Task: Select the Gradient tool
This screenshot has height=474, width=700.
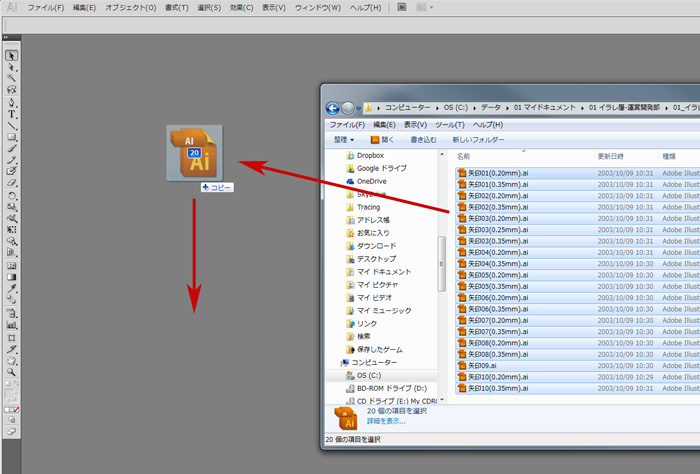Action: (x=12, y=277)
